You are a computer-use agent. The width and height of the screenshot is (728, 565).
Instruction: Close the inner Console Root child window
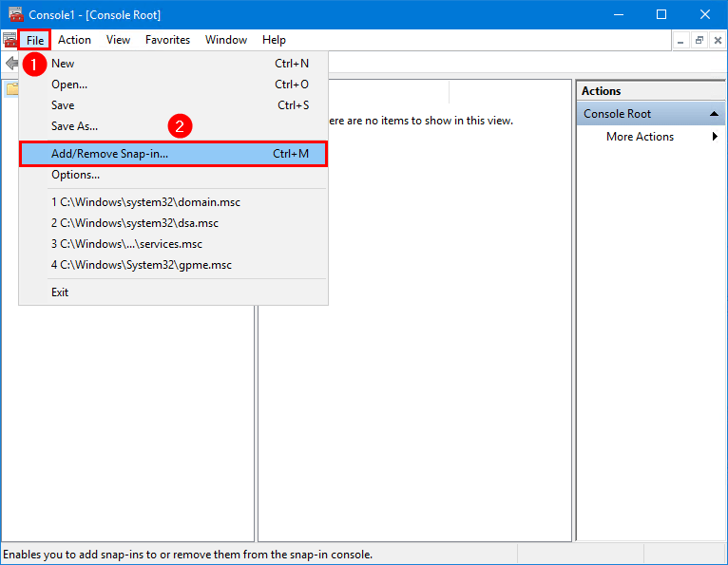pyautogui.click(x=718, y=41)
